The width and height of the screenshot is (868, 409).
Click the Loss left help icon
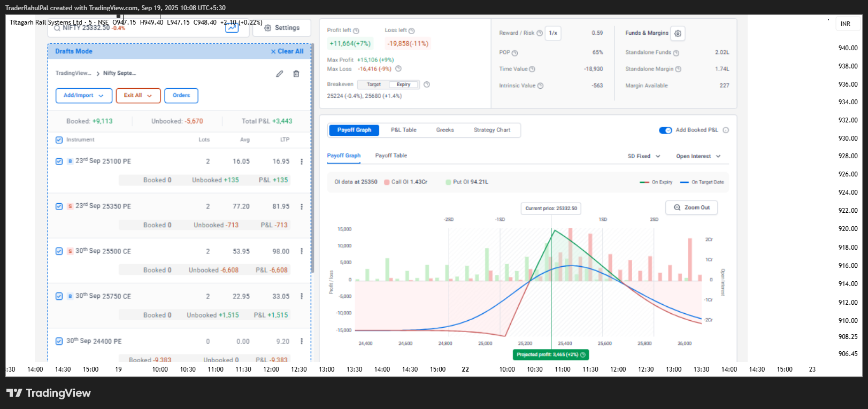point(411,31)
